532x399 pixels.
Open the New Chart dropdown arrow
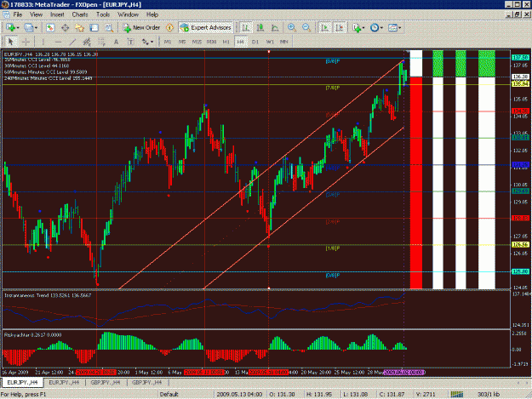tap(17, 28)
